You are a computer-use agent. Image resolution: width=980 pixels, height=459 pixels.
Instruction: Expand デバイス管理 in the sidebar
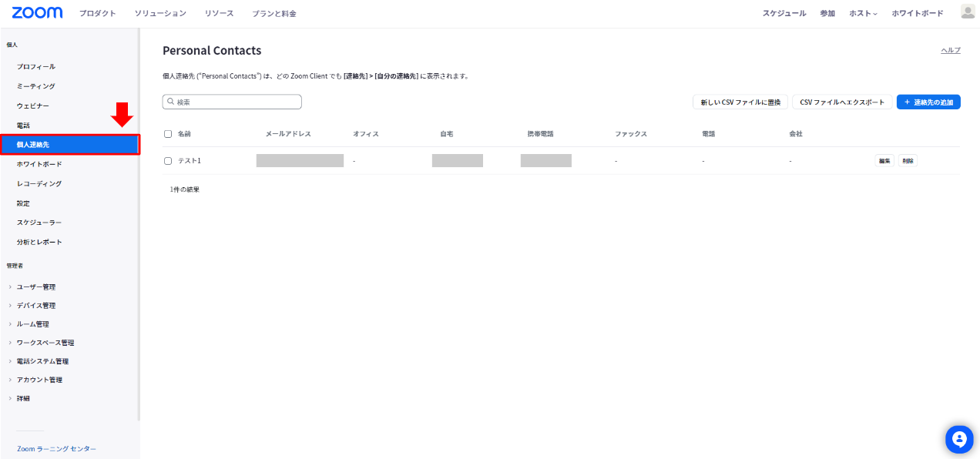pos(35,305)
